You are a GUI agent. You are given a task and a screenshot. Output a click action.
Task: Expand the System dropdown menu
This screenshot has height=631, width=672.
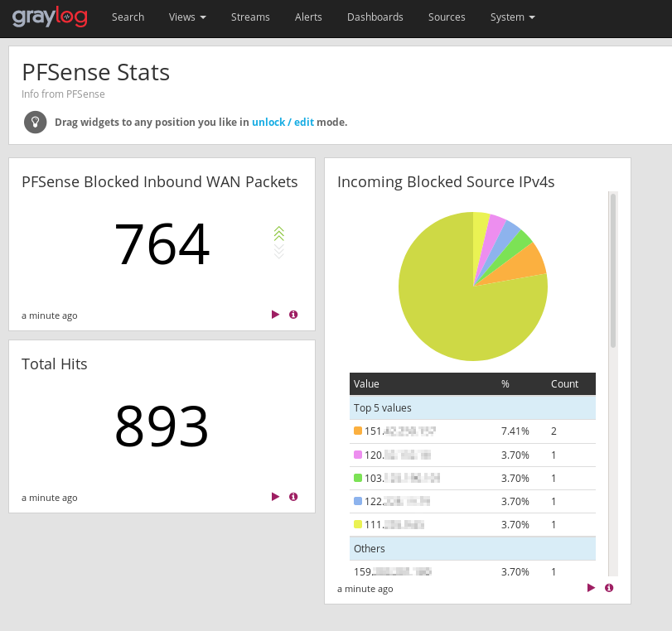point(512,17)
